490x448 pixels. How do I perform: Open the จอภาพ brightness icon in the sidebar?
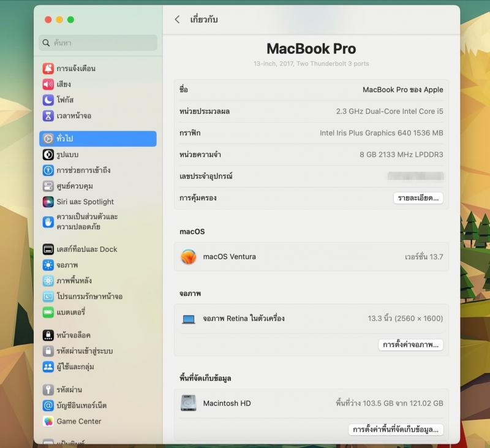point(48,265)
